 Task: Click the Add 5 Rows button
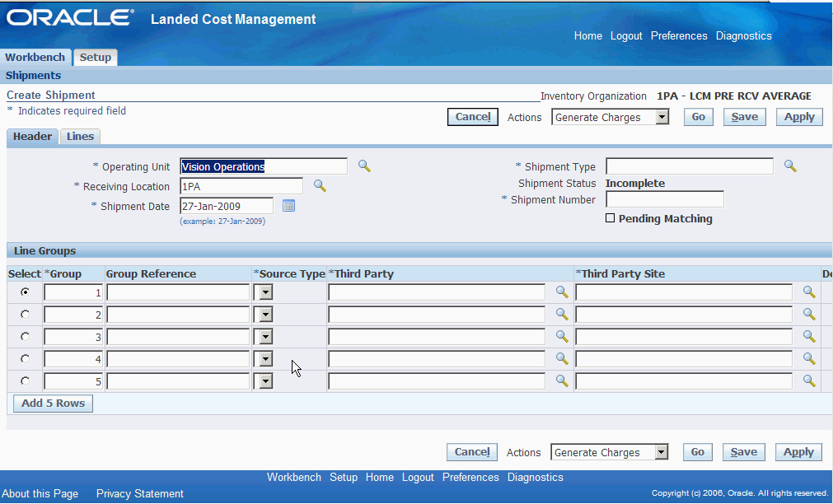pyautogui.click(x=53, y=404)
